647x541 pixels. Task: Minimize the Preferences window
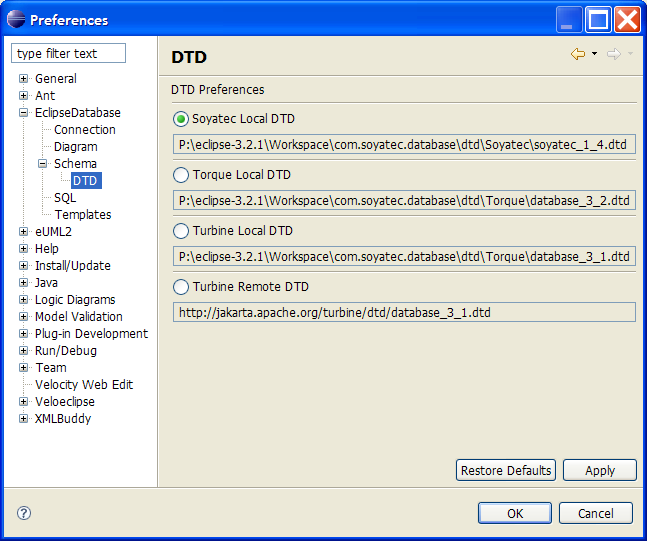569,19
